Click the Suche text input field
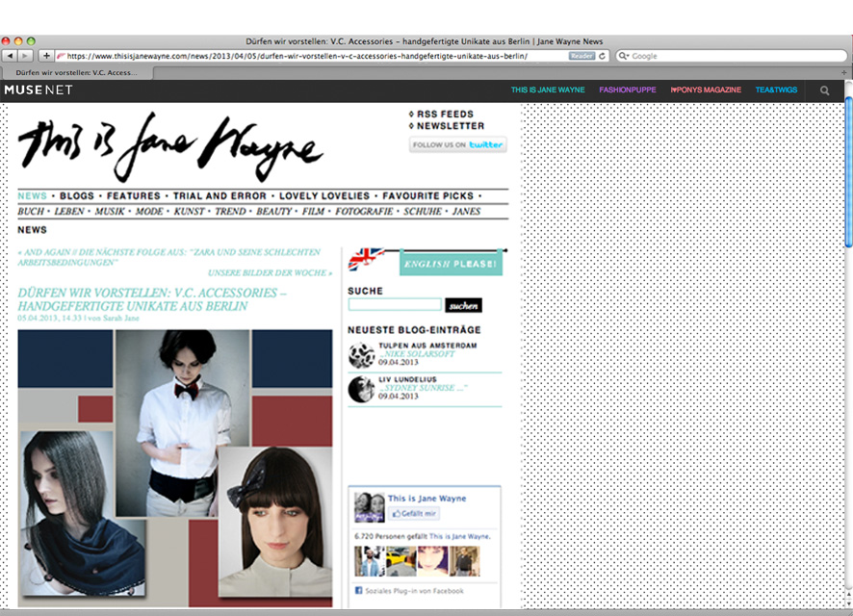 point(395,305)
